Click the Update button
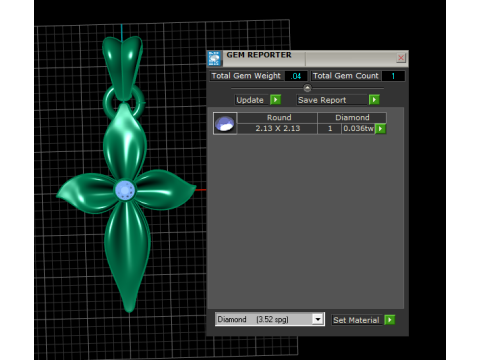This screenshot has height=360, width=480. pos(252,100)
